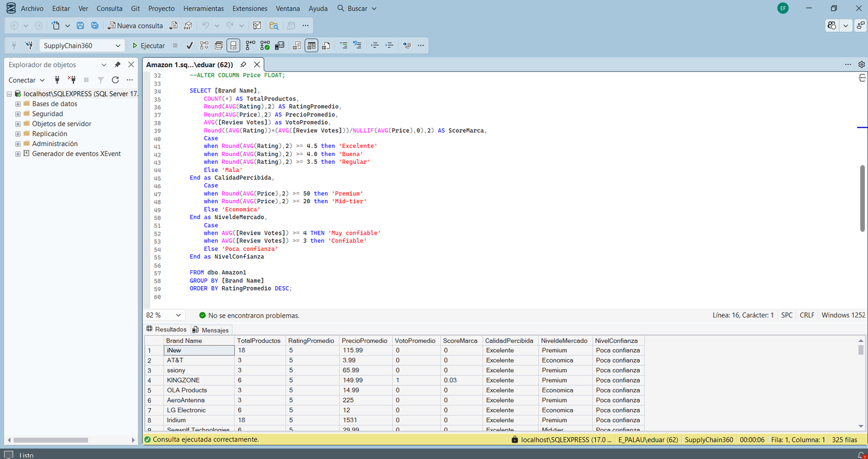
Task: Select Results to Grid option
Action: coord(311,46)
